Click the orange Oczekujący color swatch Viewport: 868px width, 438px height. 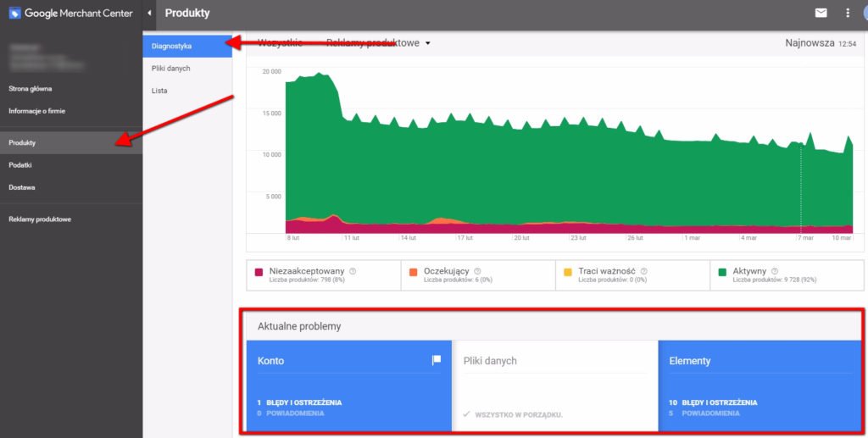click(x=413, y=272)
